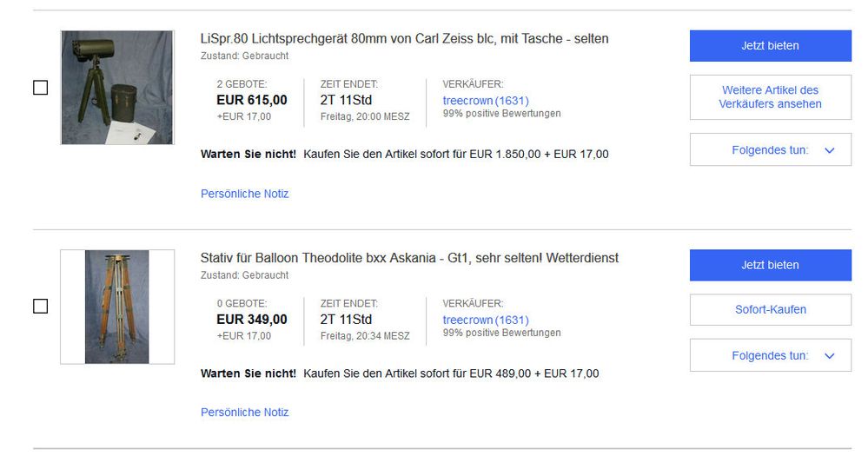868x456 pixels.
Task: Open the LiSpr.80 Lichtsprechgerät listing title
Action: point(404,39)
